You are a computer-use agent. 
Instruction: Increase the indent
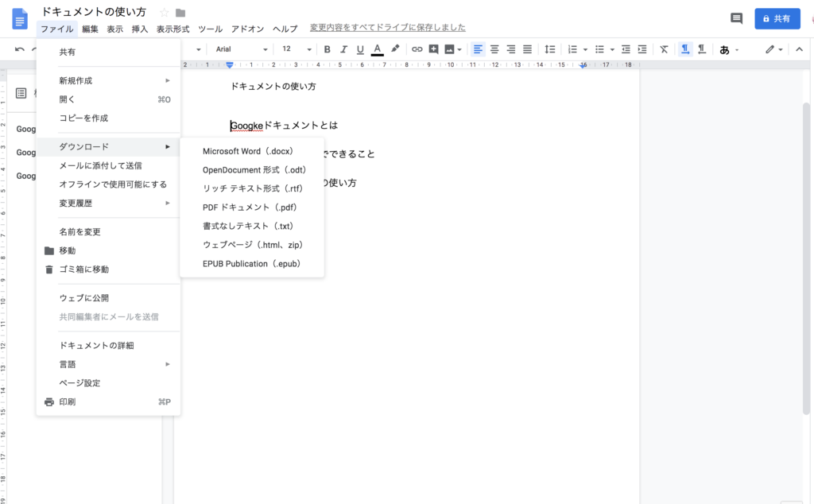tap(642, 49)
